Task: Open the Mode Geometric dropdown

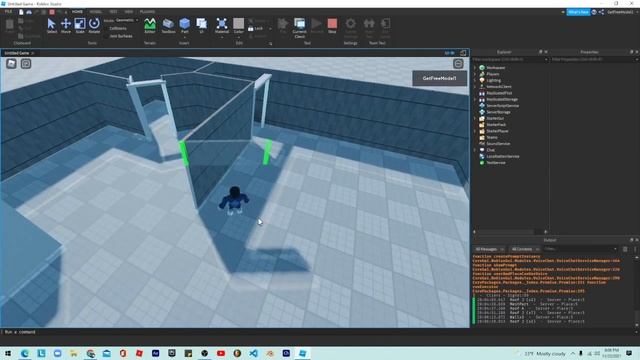Action: [127, 20]
